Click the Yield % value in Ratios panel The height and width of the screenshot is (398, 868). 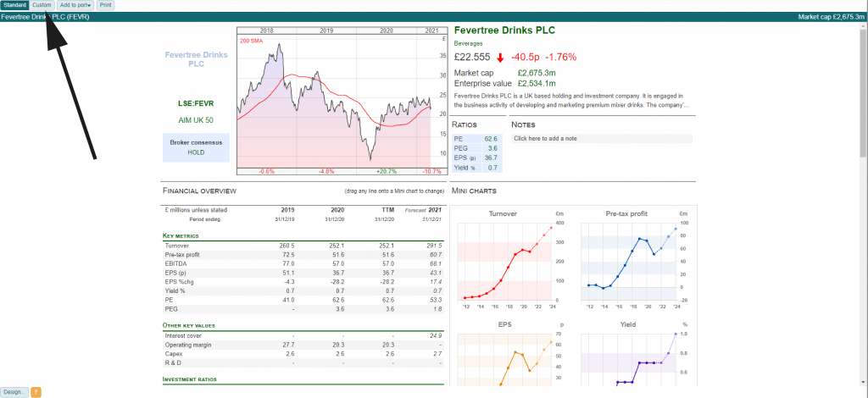pos(493,168)
